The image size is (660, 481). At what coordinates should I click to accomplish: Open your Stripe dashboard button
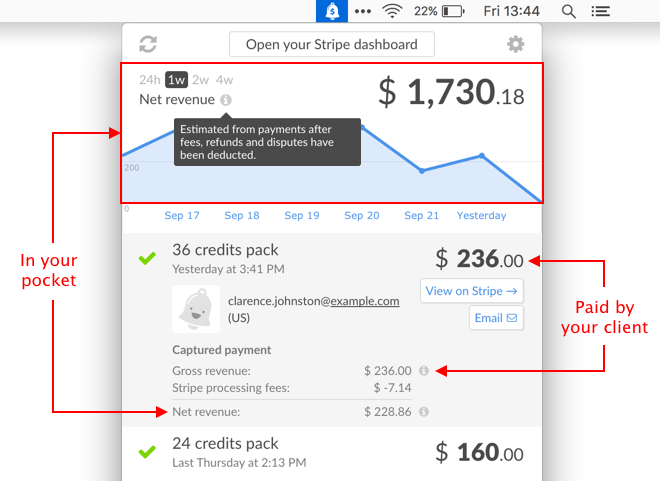(x=332, y=44)
